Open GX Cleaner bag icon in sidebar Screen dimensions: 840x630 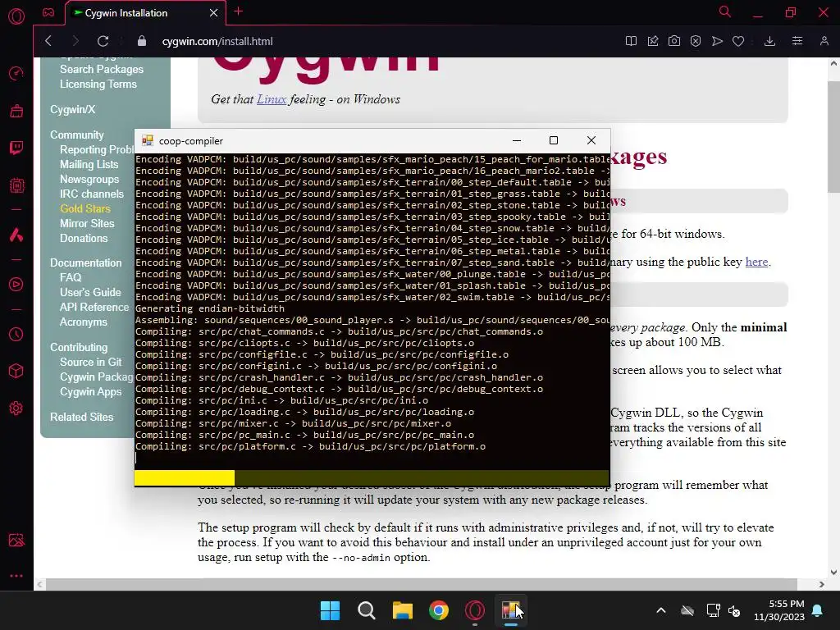(16, 111)
